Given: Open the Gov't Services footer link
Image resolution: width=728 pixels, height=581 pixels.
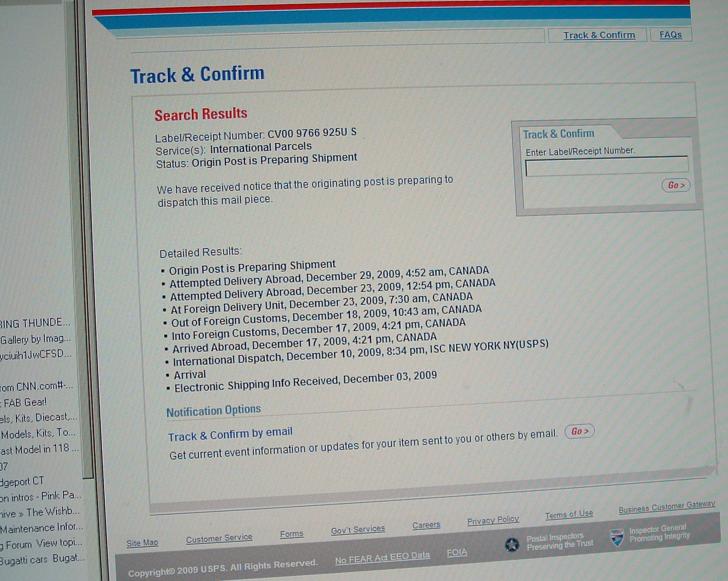Looking at the screenshot, I should (x=358, y=530).
